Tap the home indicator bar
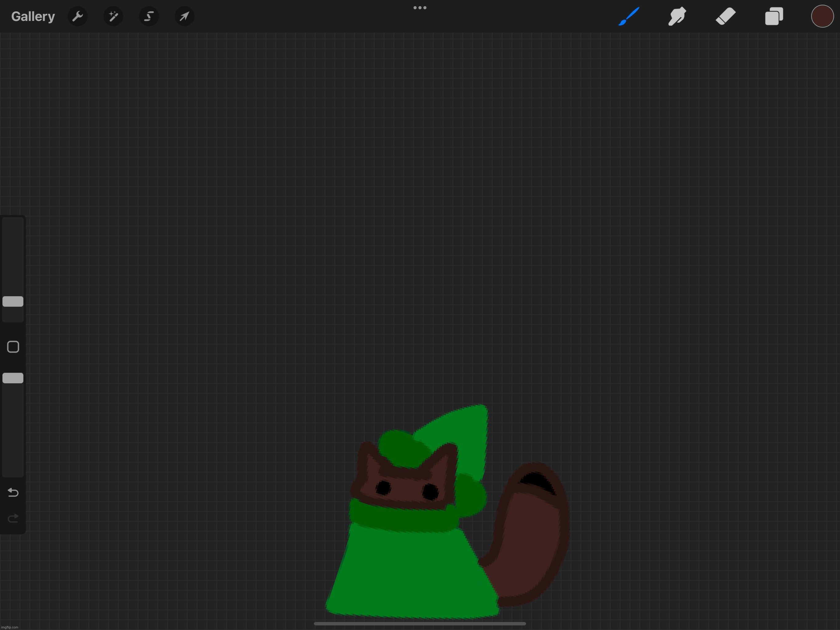Image resolution: width=840 pixels, height=630 pixels. pos(420,624)
